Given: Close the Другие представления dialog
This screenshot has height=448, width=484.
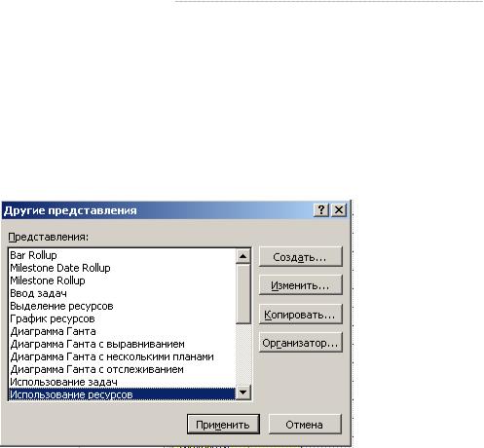Looking at the screenshot, I should (339, 210).
